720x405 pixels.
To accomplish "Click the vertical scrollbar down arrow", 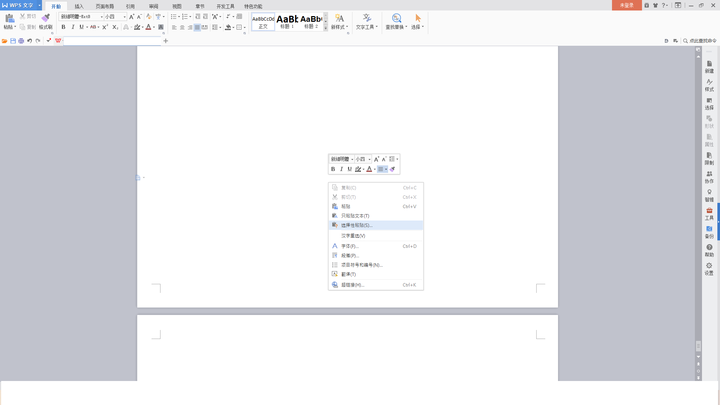I will coord(698,357).
